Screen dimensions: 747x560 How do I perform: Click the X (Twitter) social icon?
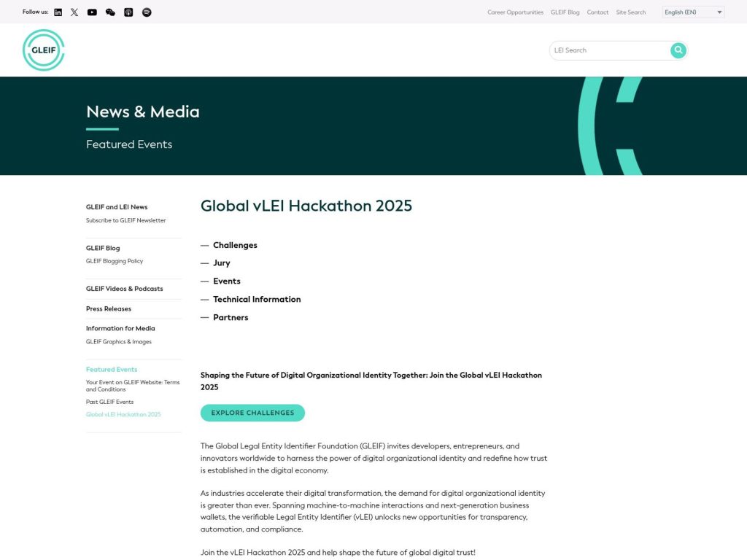[x=74, y=12]
